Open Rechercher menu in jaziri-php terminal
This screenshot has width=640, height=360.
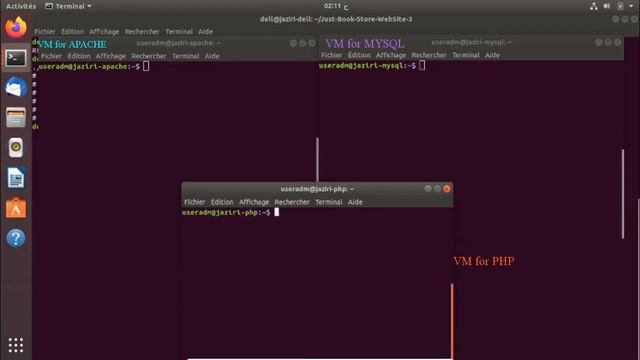(x=292, y=202)
